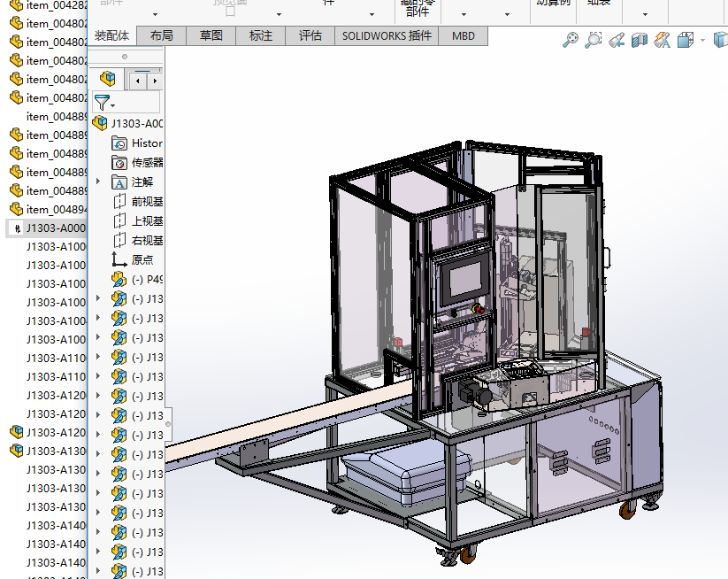Switch to the 评估 tab

(x=310, y=36)
